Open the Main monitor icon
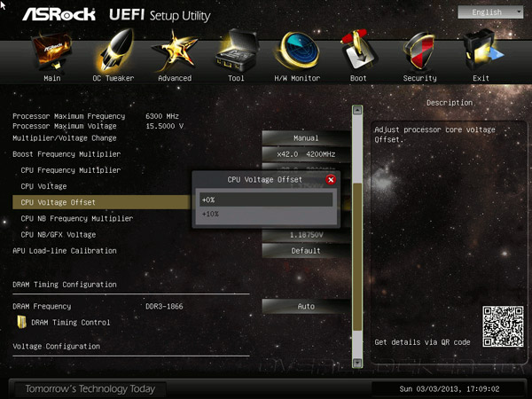 coord(51,51)
